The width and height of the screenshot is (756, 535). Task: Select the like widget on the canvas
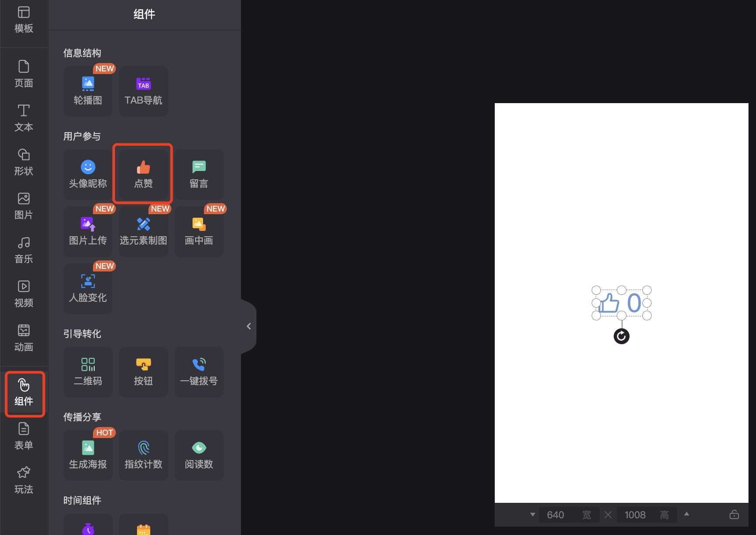click(622, 303)
